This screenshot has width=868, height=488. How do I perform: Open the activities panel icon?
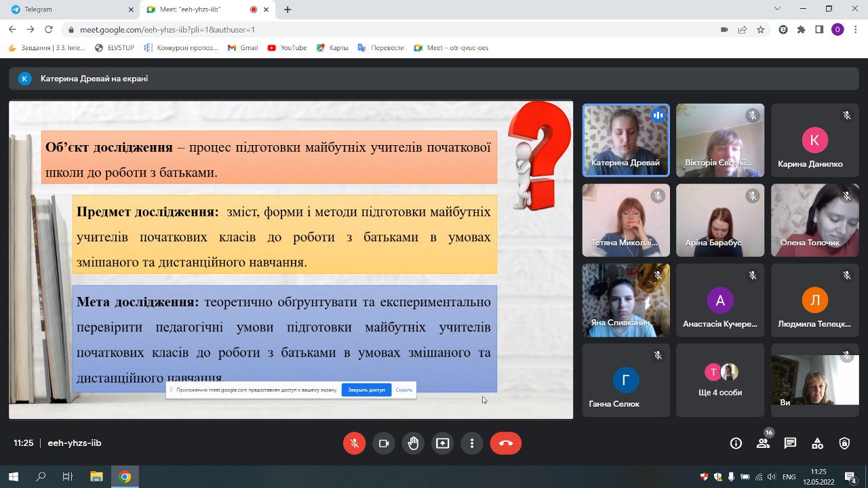(x=817, y=443)
